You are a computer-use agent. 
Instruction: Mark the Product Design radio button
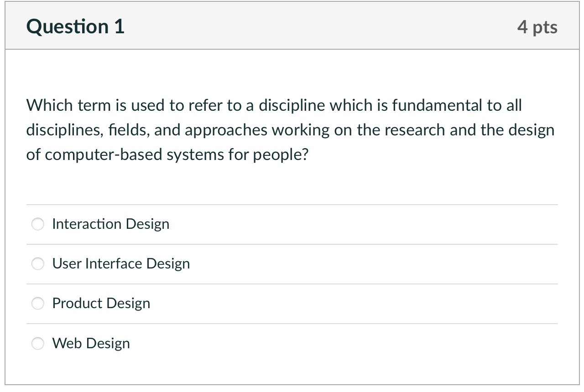(x=38, y=304)
